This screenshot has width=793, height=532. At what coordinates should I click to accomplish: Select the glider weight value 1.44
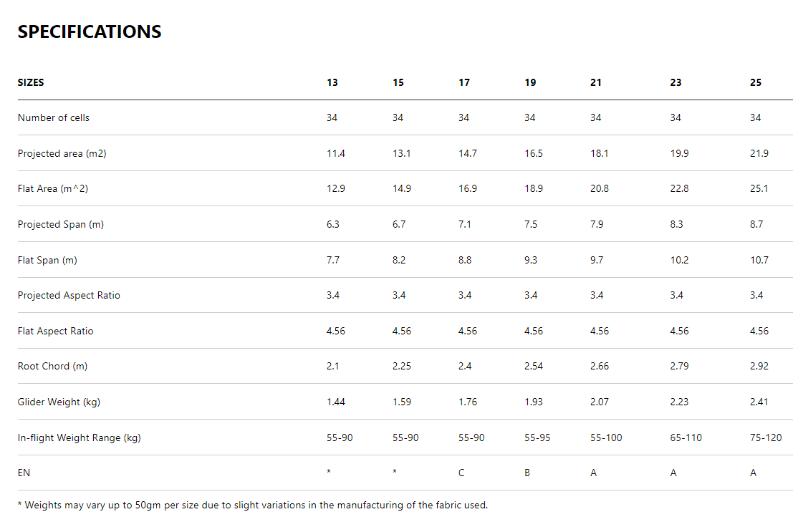[336, 402]
